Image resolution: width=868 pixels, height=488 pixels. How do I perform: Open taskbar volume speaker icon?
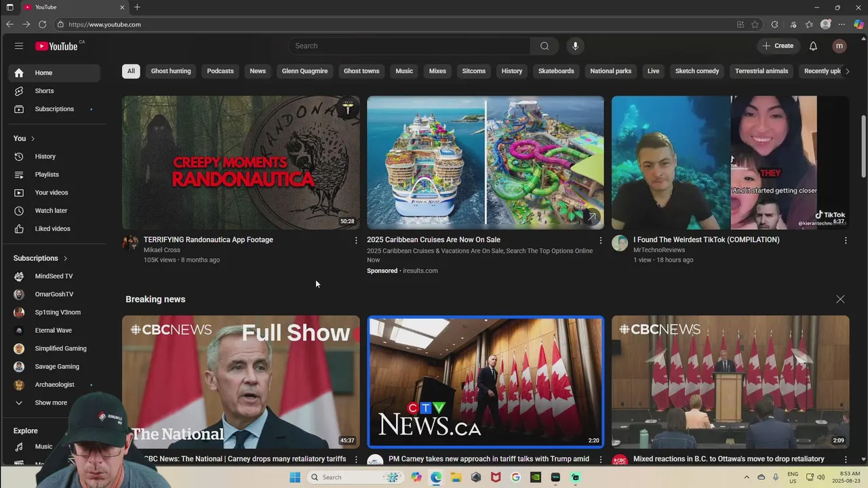click(821, 477)
